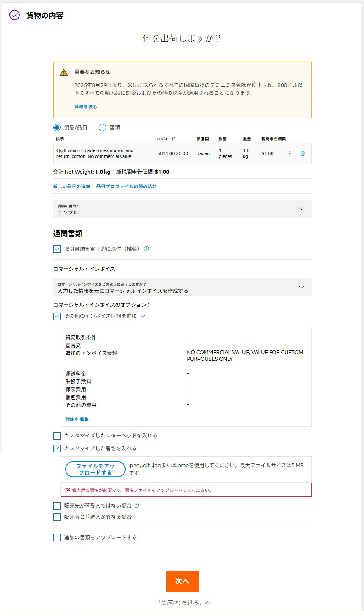Open the three-dot menu for the quilt item
364x616 pixels.
(290, 153)
